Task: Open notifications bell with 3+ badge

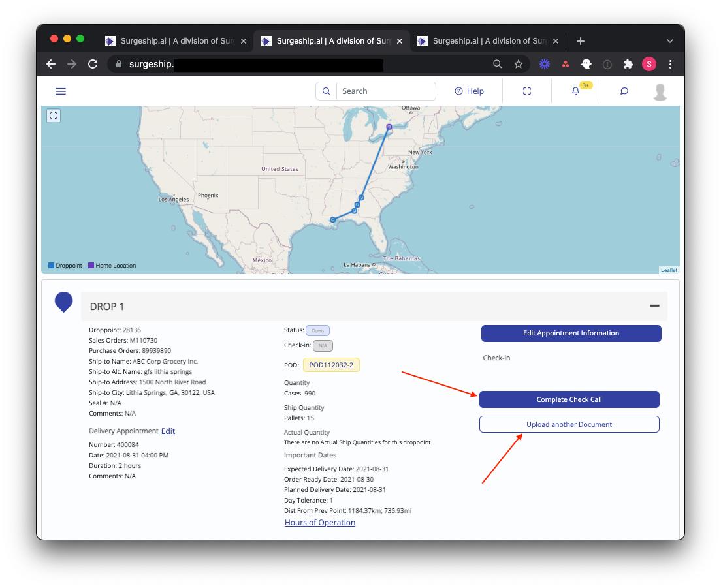Action: click(x=576, y=91)
